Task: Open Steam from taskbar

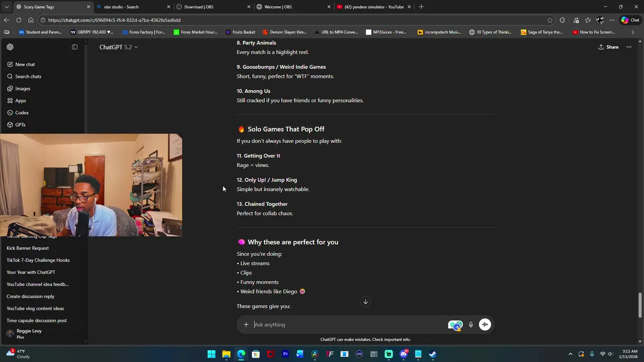Action: point(433,354)
